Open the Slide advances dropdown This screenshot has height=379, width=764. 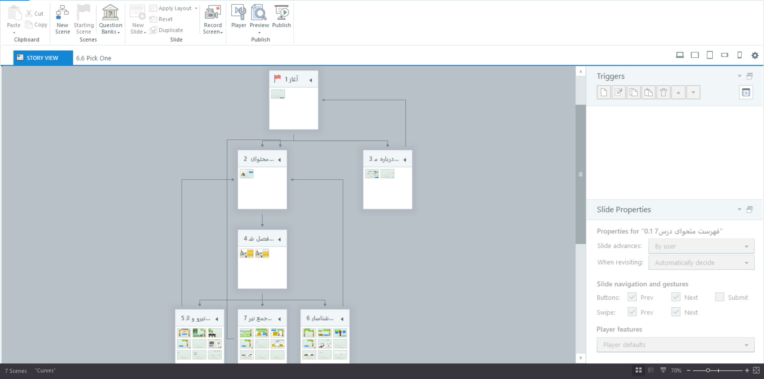pos(701,246)
